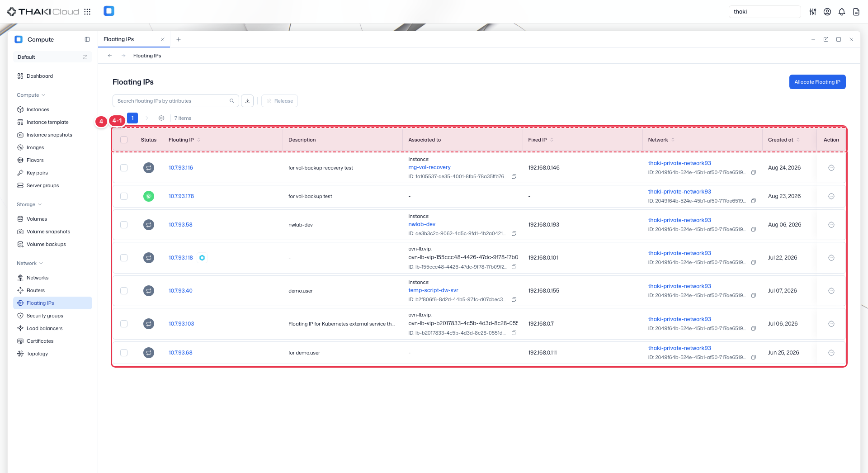Click the Release button
Image resolution: width=868 pixels, height=473 pixels.
280,101
